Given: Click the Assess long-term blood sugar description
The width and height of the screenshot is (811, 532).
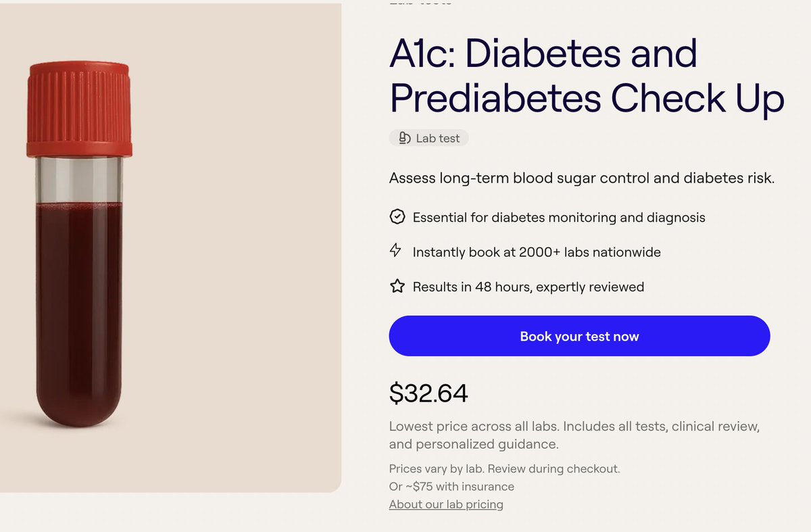Looking at the screenshot, I should pyautogui.click(x=582, y=179).
